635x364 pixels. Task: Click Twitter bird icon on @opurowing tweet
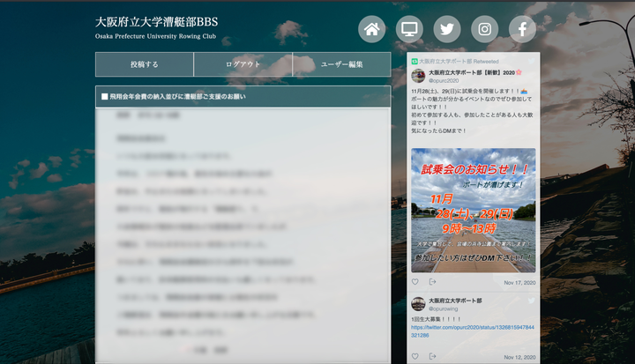click(x=531, y=301)
